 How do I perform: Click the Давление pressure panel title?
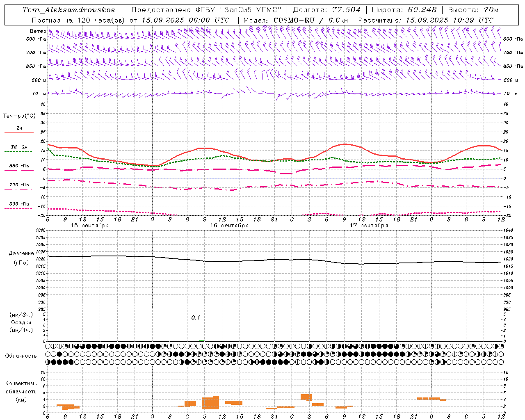coord(21,253)
